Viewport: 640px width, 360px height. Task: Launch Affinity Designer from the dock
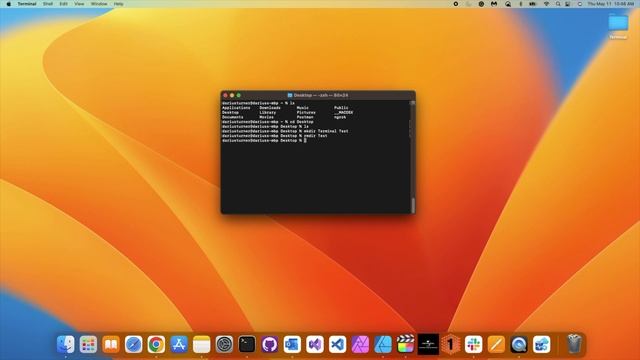pyautogui.click(x=383, y=344)
